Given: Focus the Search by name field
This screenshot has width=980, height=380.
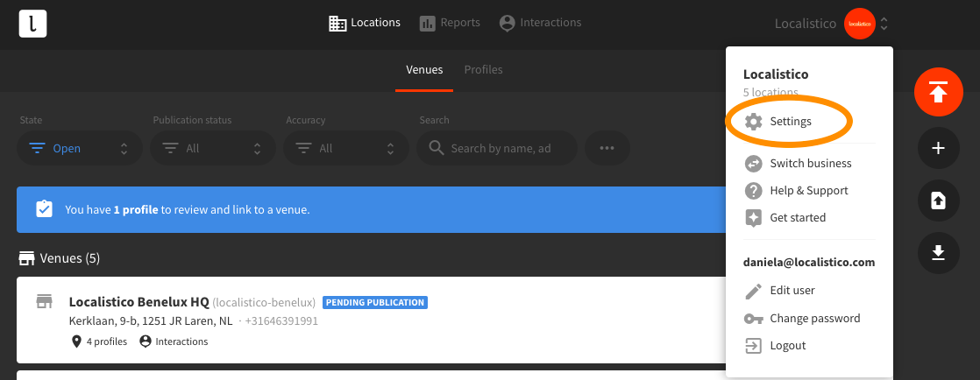Looking at the screenshot, I should 497,149.
